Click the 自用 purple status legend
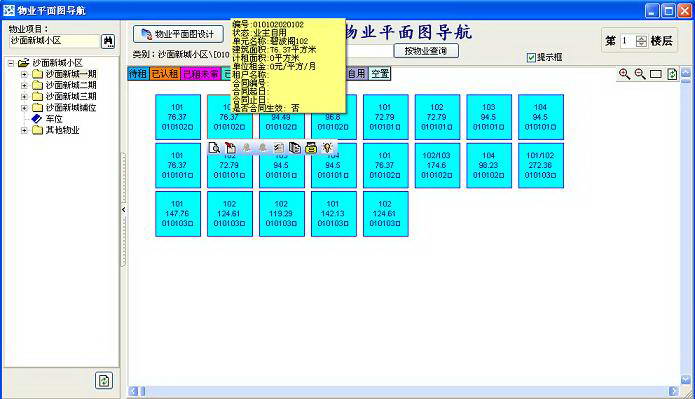Viewport: 695px width, 399px height. [x=357, y=74]
